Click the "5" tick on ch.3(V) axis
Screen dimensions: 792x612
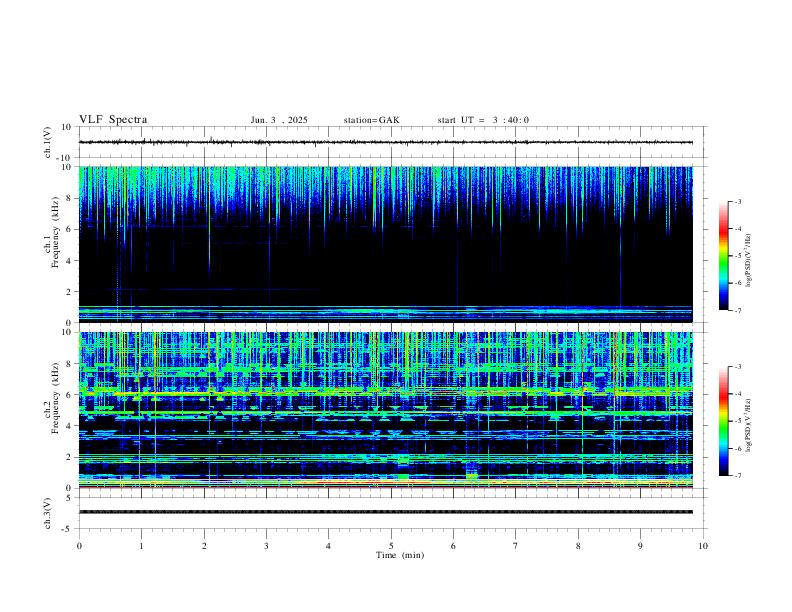(70, 497)
